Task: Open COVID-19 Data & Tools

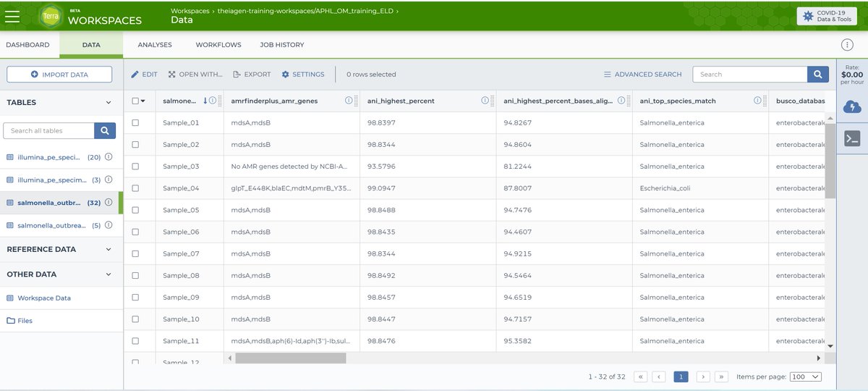Action: pyautogui.click(x=827, y=16)
